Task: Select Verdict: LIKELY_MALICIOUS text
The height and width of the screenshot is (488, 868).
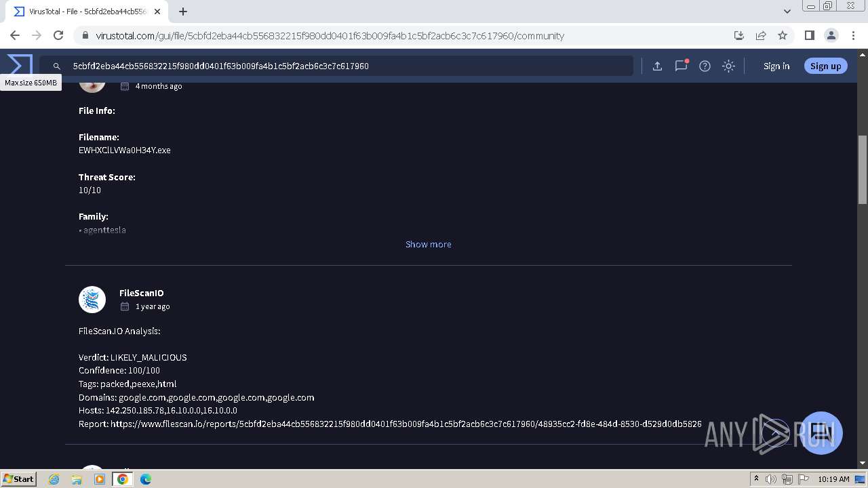Action: pos(133,357)
